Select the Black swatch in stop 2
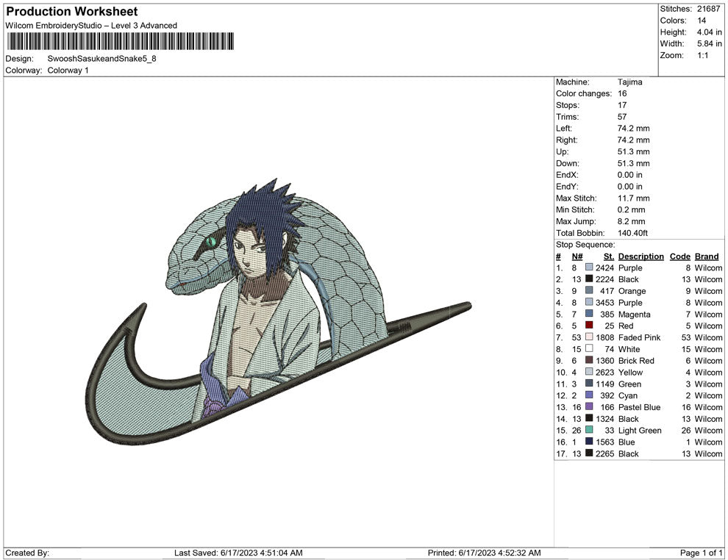Screen dimensions: 728x560 (589, 279)
